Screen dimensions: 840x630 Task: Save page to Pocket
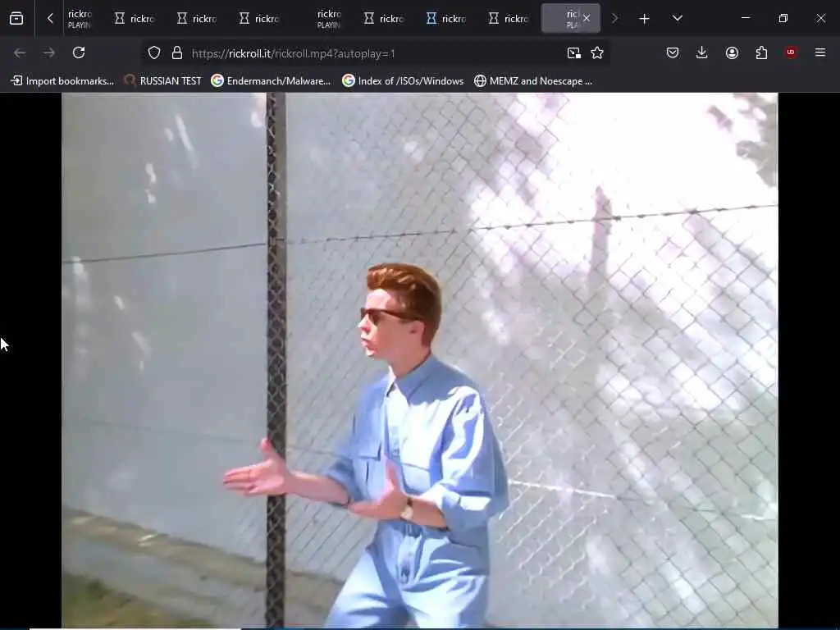[673, 52]
